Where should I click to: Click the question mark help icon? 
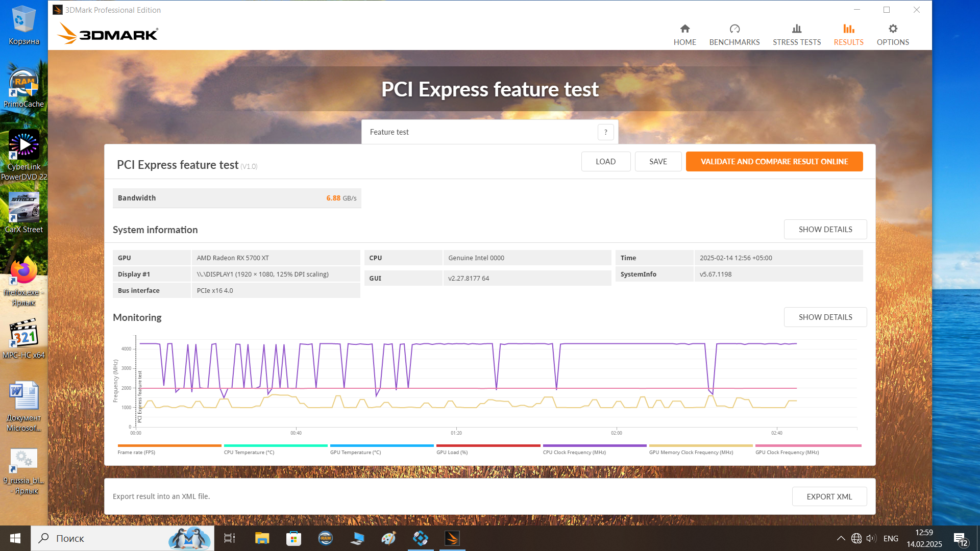coord(605,132)
